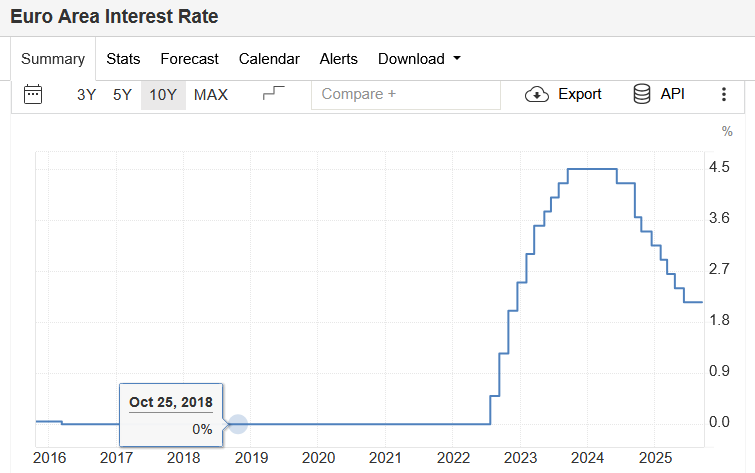Click the highlighted Oct 25, 2018 data point
The image size is (755, 473).
tap(237, 424)
